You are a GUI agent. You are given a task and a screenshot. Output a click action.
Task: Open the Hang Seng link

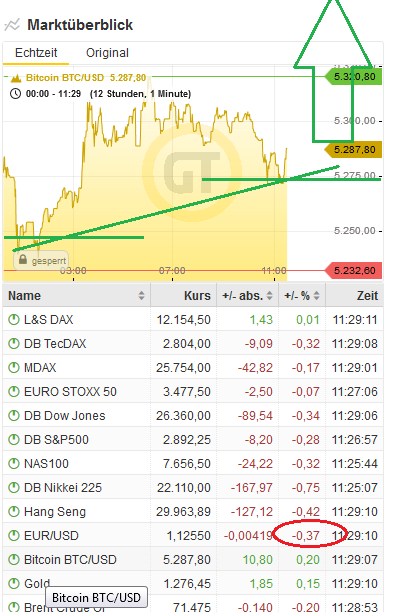click(55, 512)
